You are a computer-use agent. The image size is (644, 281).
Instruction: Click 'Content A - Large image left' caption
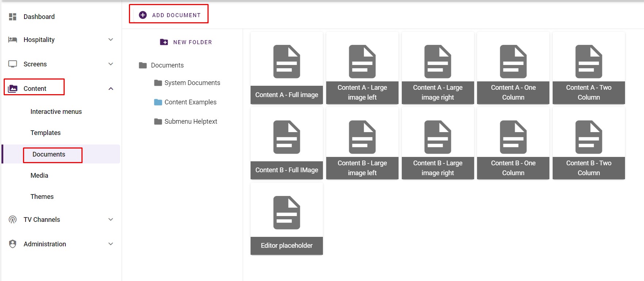click(362, 92)
